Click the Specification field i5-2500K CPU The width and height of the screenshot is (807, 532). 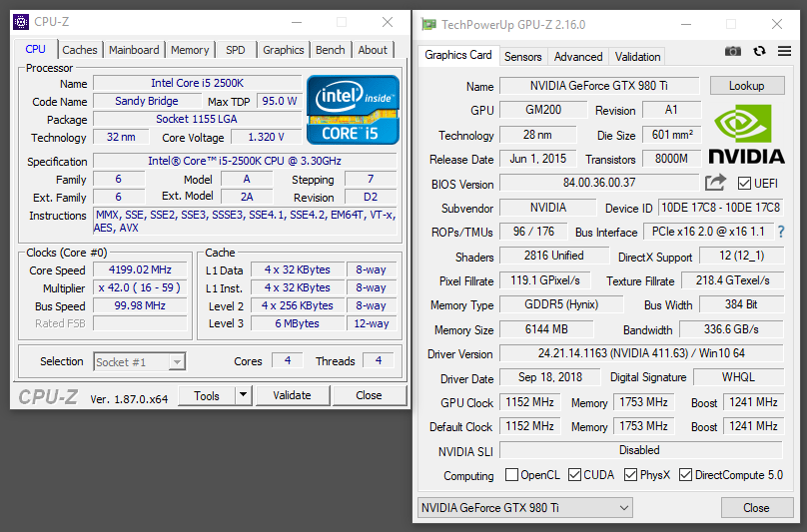245,161
